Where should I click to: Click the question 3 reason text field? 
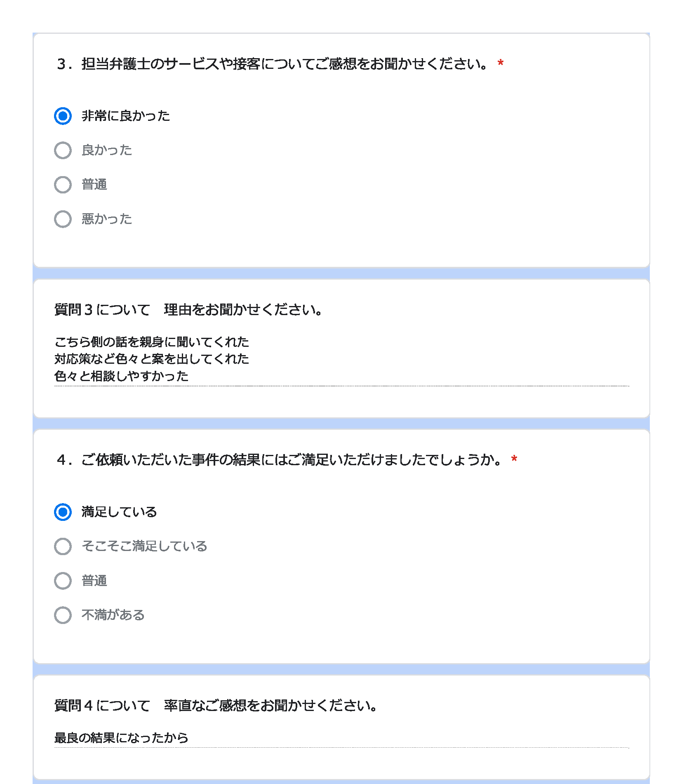pos(341,359)
